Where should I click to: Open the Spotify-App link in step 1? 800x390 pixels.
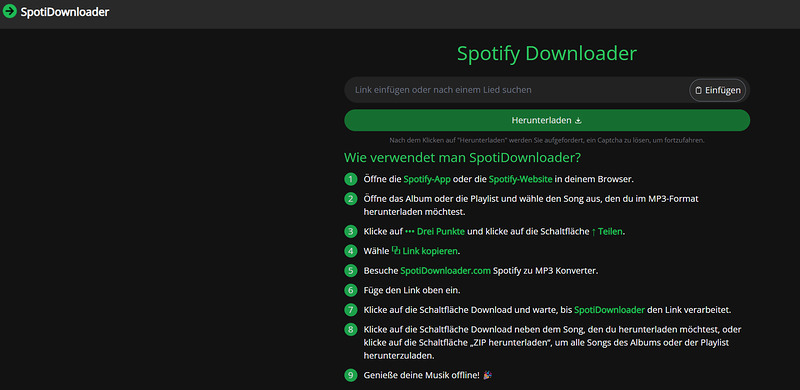(x=427, y=179)
